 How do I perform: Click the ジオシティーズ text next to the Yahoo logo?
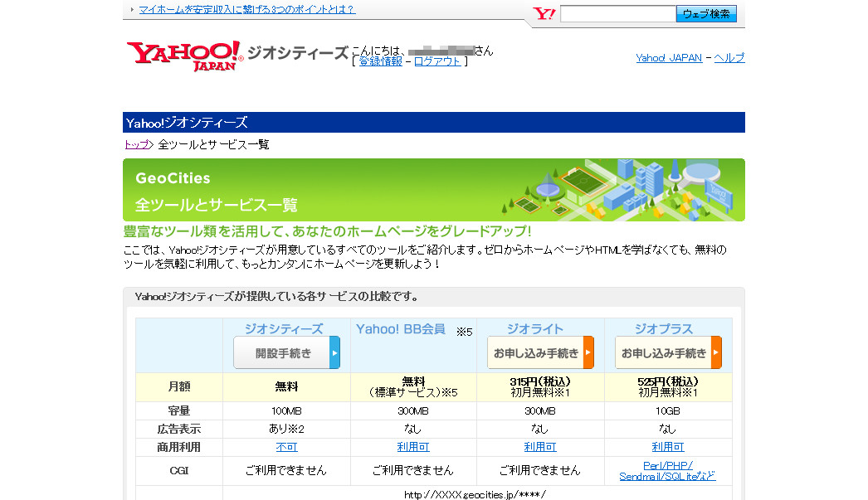pyautogui.click(x=298, y=53)
